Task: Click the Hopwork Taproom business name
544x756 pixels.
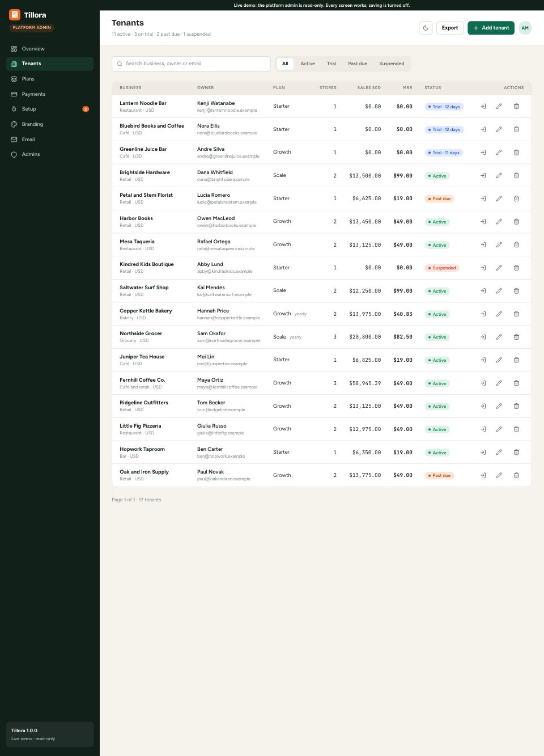Action: [x=142, y=449]
